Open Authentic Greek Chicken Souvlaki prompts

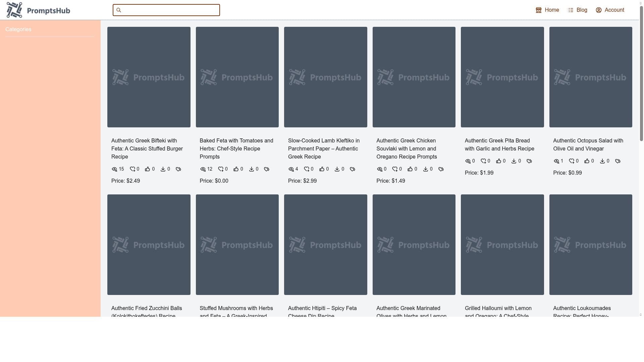click(407, 149)
